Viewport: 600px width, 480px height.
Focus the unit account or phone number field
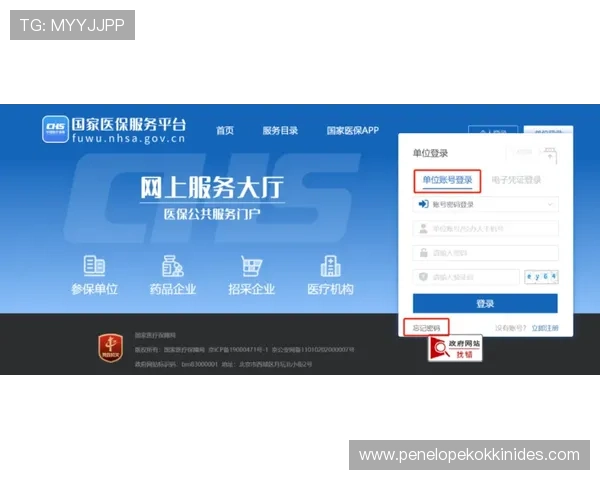tap(485, 229)
